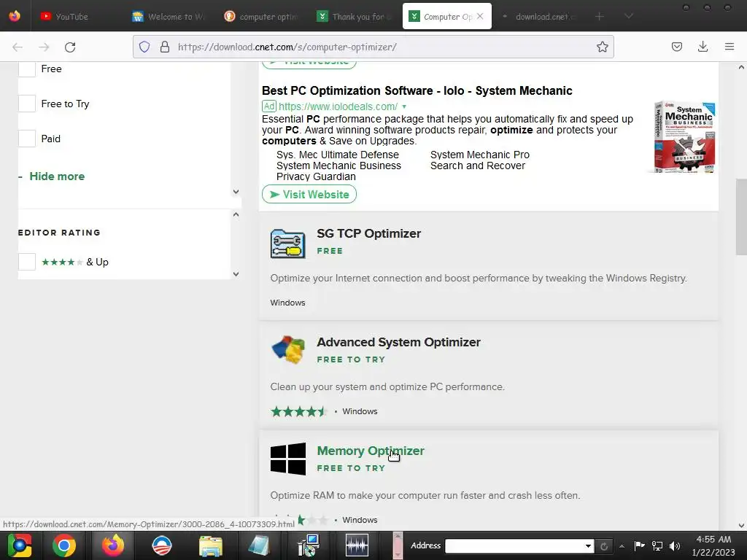
Task: Open Search and Recover sublink
Action: pos(477,166)
